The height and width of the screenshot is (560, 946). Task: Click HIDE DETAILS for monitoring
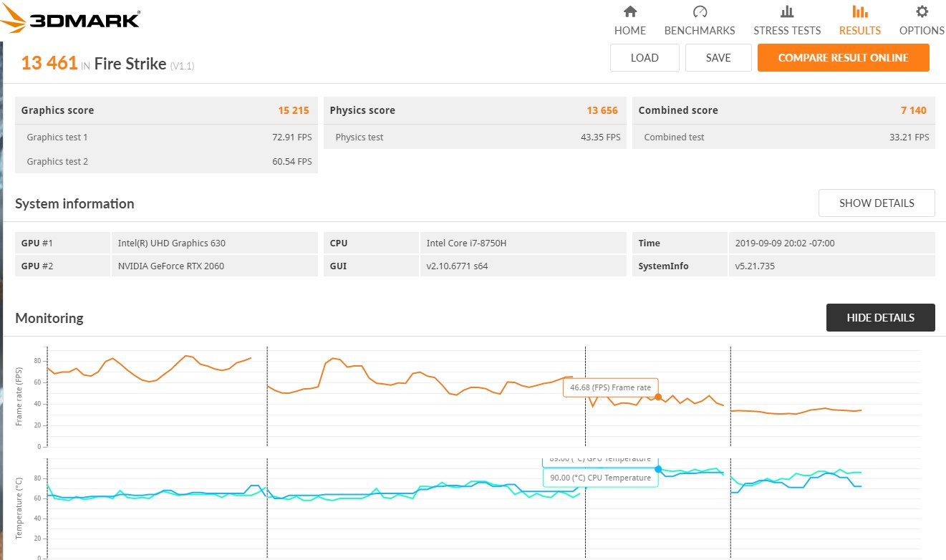coord(880,318)
